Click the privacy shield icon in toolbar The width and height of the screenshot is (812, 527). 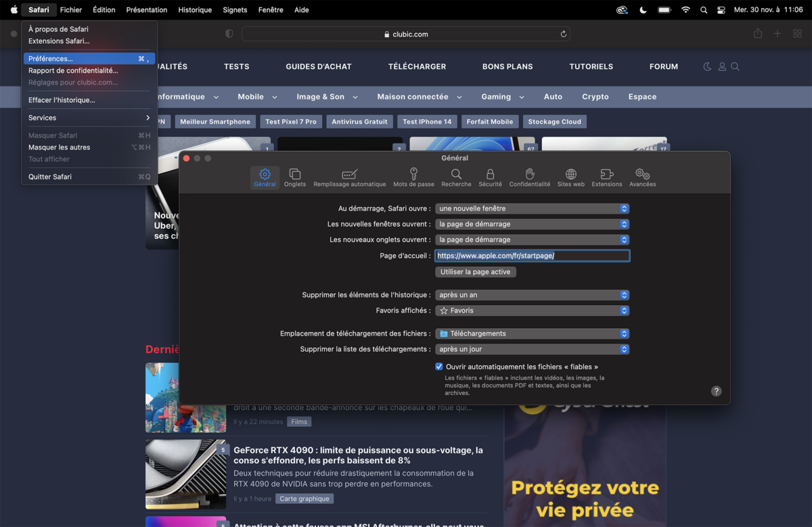click(229, 34)
